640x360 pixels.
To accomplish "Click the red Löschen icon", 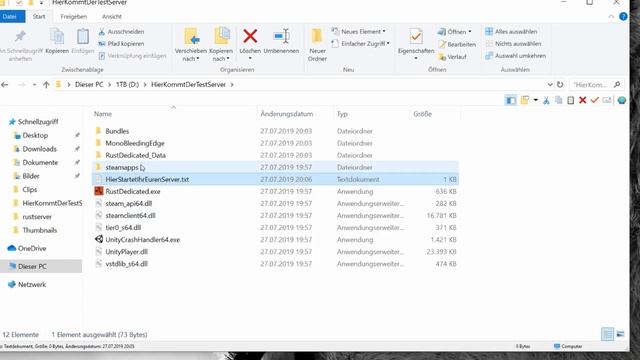I will click(x=250, y=36).
